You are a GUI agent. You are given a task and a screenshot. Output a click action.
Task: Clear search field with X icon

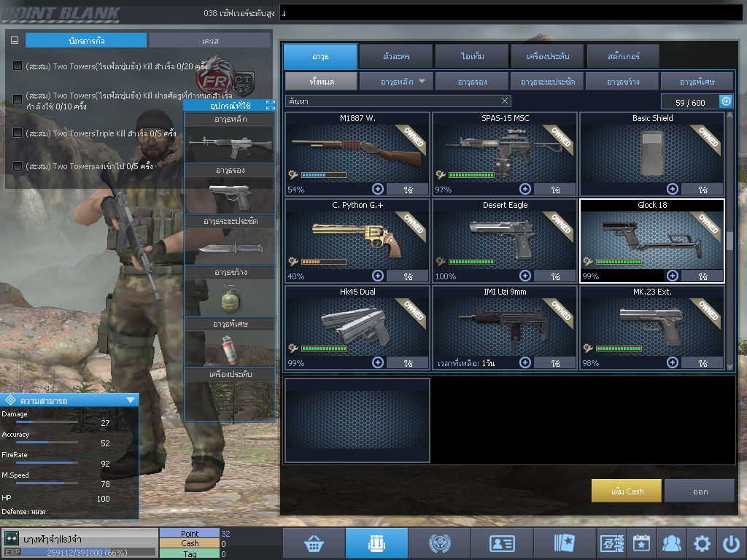point(505,101)
